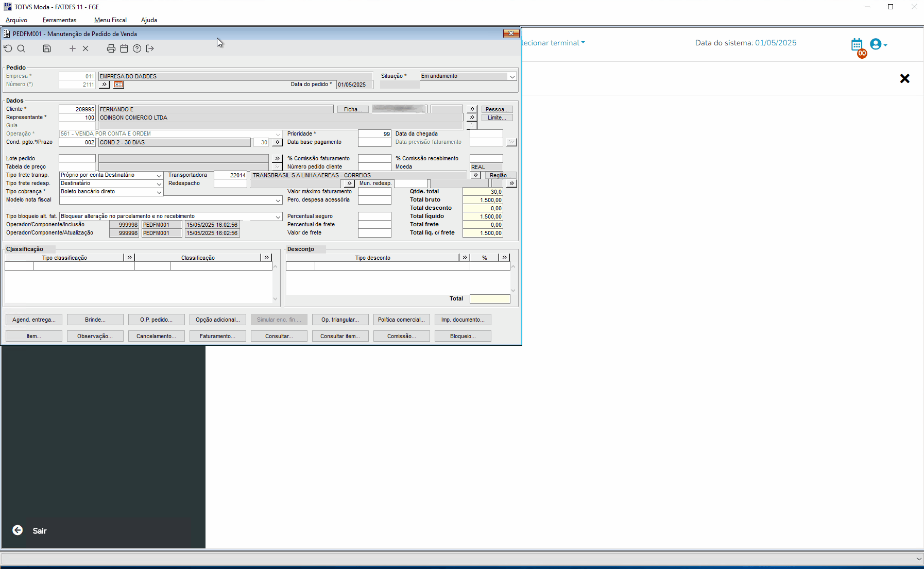This screenshot has height=569, width=924.
Task: Click the refresh/undo icon in toolbar
Action: tap(8, 48)
